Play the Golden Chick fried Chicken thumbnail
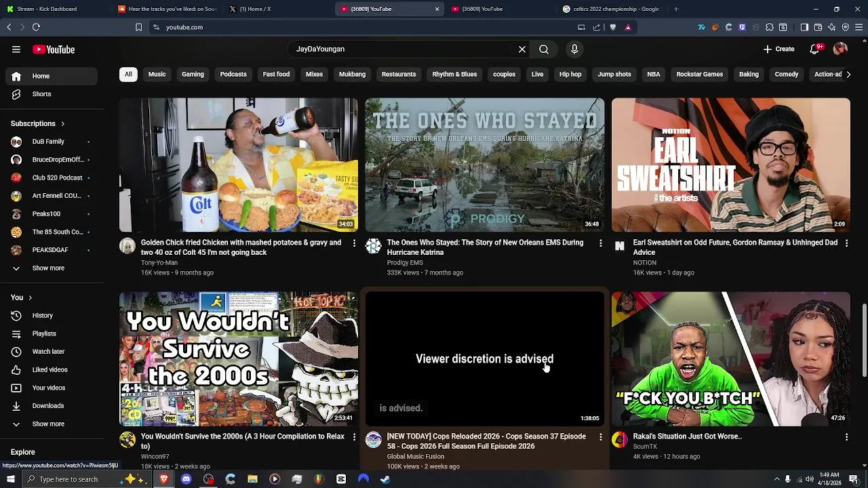This screenshot has height=488, width=868. tap(239, 165)
